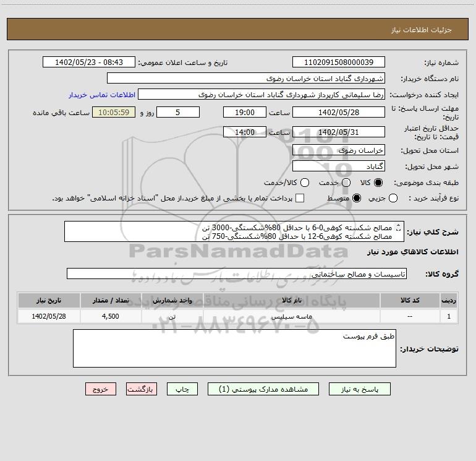Click the days remaining field 5
The image size is (476, 461).
pos(178,112)
